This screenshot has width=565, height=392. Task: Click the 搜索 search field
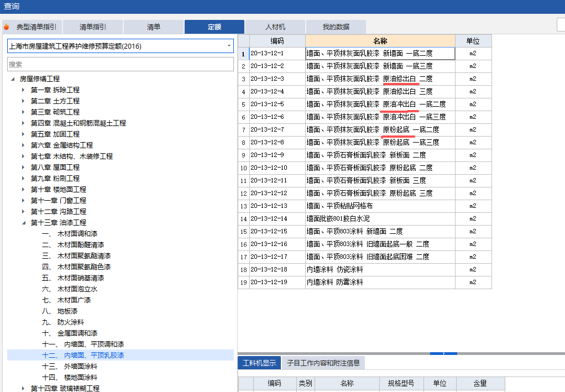point(121,65)
